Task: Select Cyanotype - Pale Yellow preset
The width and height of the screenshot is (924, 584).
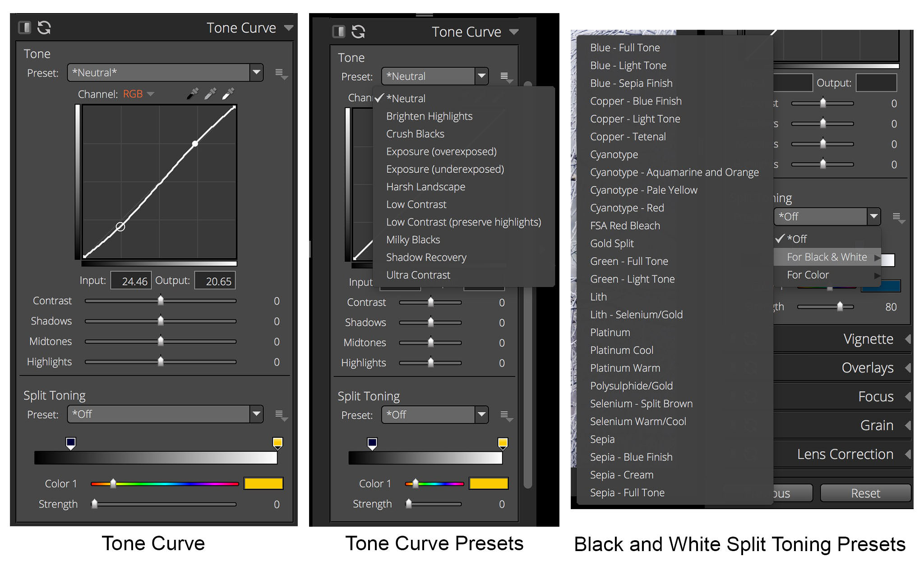Action: click(x=643, y=190)
